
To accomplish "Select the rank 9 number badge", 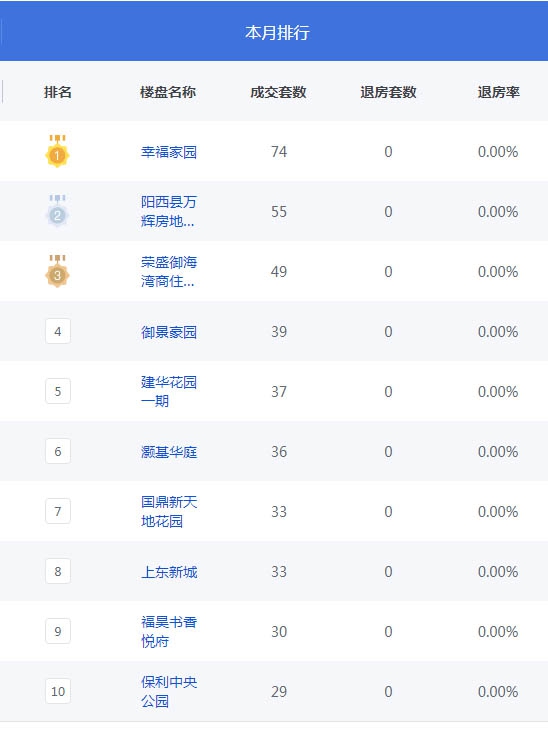I will (x=58, y=631).
